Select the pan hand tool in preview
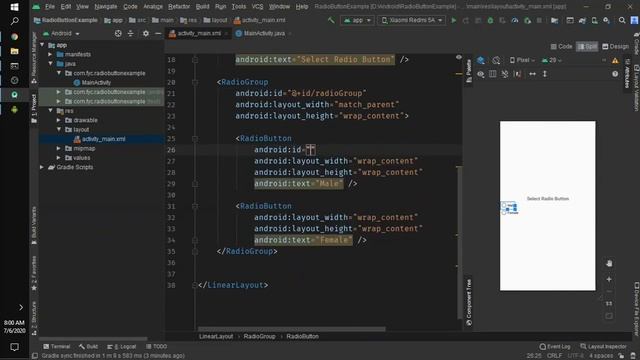640x360 pixels. pyautogui.click(x=609, y=264)
